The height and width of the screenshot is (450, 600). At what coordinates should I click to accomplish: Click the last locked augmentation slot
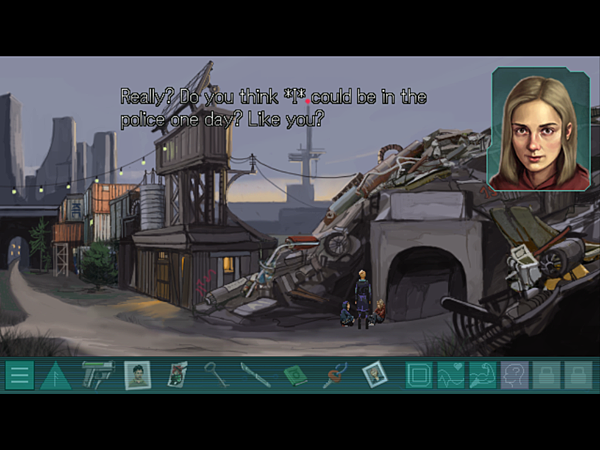point(578,375)
